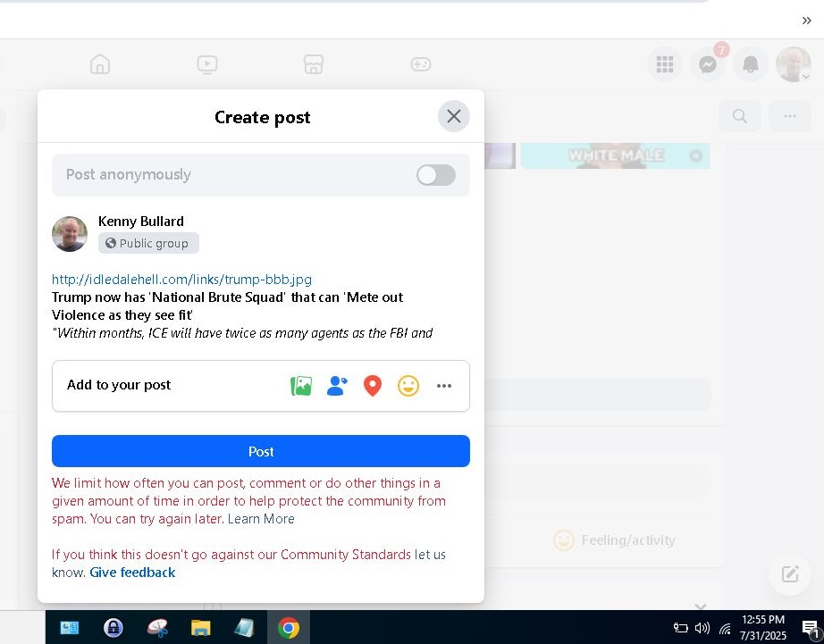Open the Marketplace tab
Image resolution: width=824 pixels, height=644 pixels.
[x=313, y=64]
